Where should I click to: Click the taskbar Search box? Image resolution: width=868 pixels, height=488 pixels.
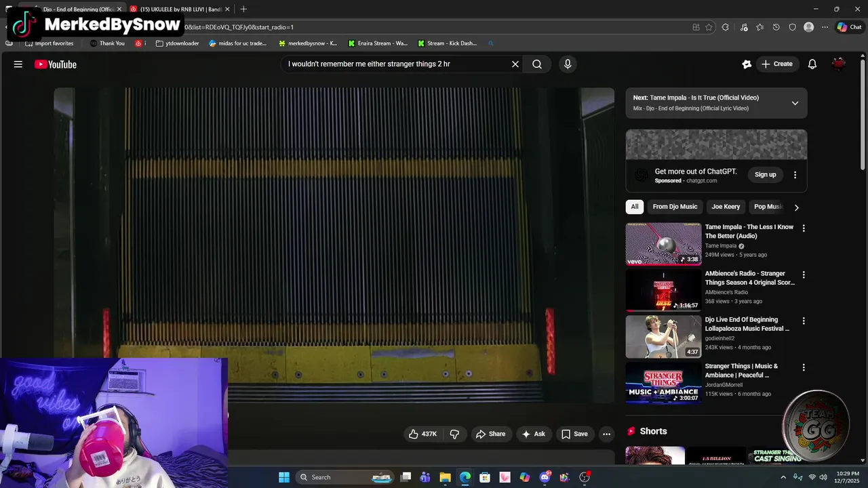point(344,477)
